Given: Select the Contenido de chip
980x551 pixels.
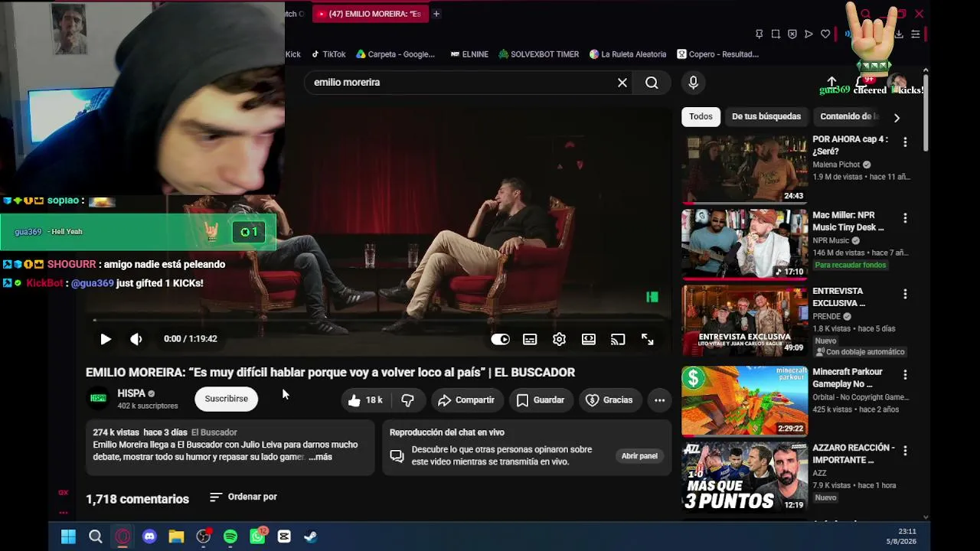Looking at the screenshot, I should click(847, 116).
